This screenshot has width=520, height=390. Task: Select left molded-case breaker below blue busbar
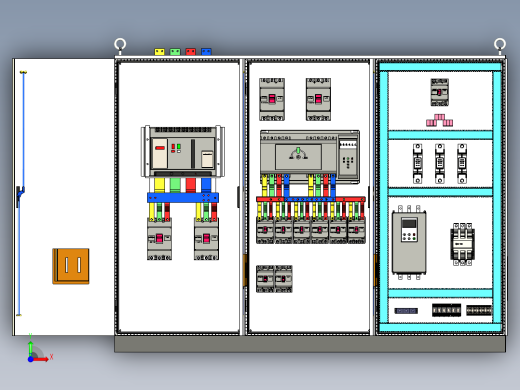(x=159, y=239)
